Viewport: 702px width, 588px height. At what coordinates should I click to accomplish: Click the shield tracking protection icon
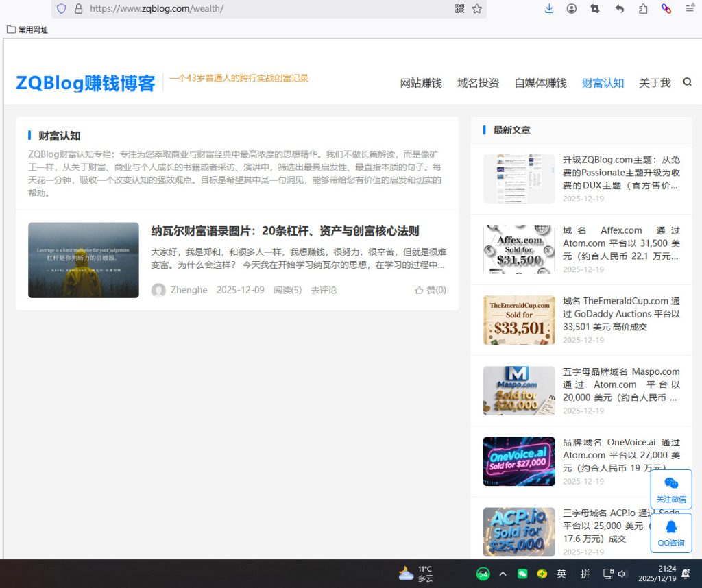62,8
